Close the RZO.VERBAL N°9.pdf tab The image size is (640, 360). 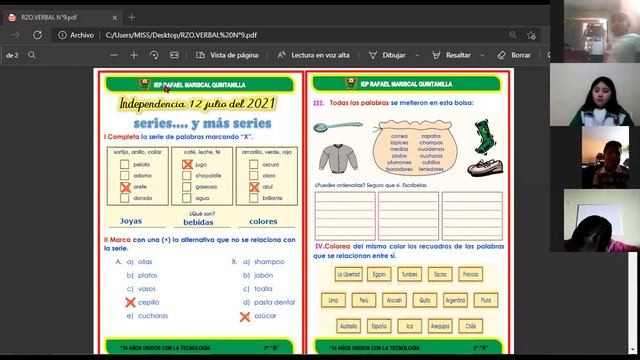coord(115,18)
